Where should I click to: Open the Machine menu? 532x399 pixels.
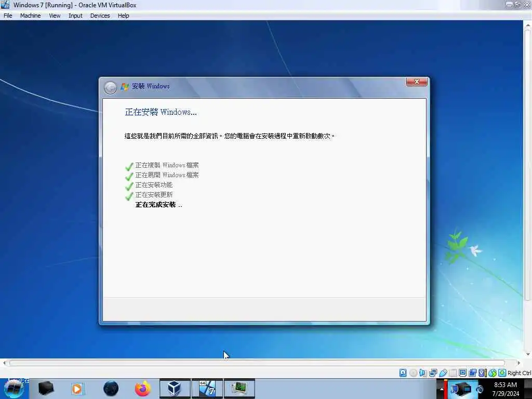click(30, 16)
